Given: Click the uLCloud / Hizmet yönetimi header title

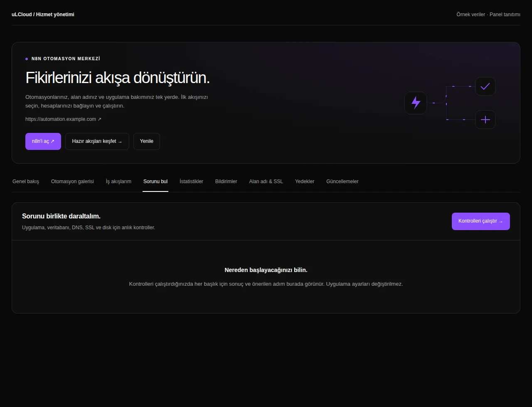Looking at the screenshot, I should pos(43,15).
